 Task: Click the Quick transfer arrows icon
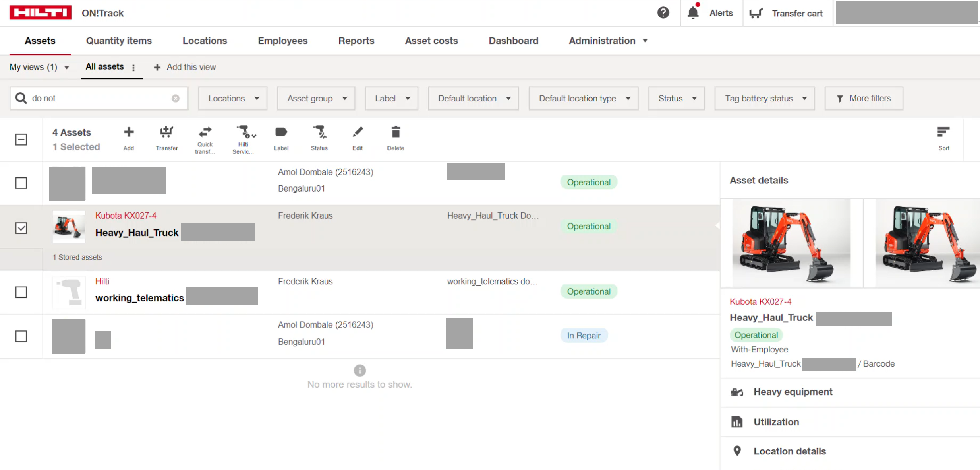(x=205, y=132)
